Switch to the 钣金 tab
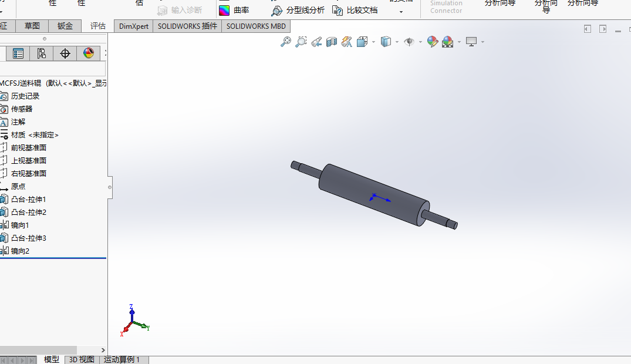Viewport: 631px width, 364px height. tap(65, 26)
